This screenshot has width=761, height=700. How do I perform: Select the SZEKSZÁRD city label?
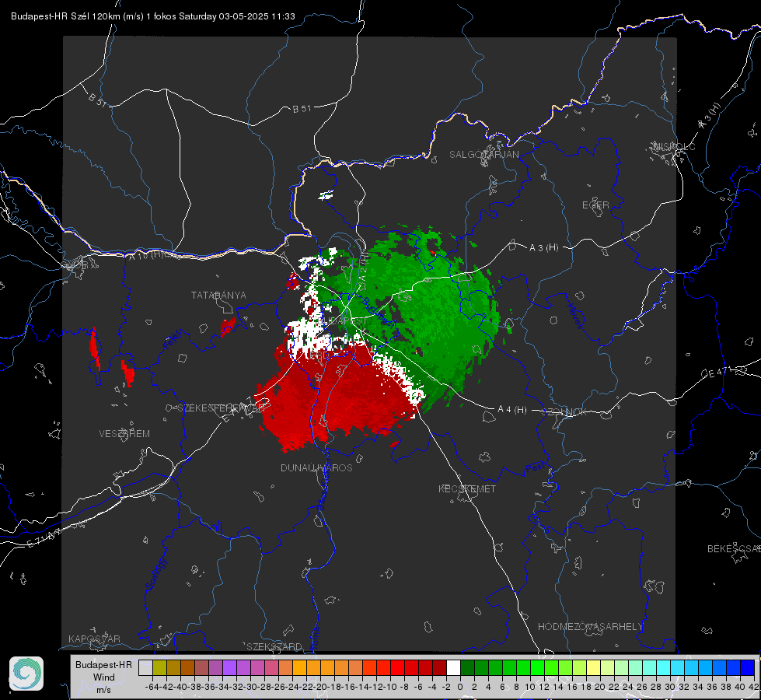point(274,646)
